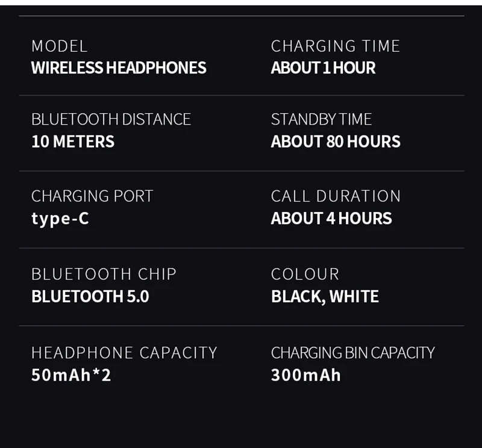482x448 pixels.
Task: Click the BLUETOOTH CHIP label
Action: coord(104,274)
